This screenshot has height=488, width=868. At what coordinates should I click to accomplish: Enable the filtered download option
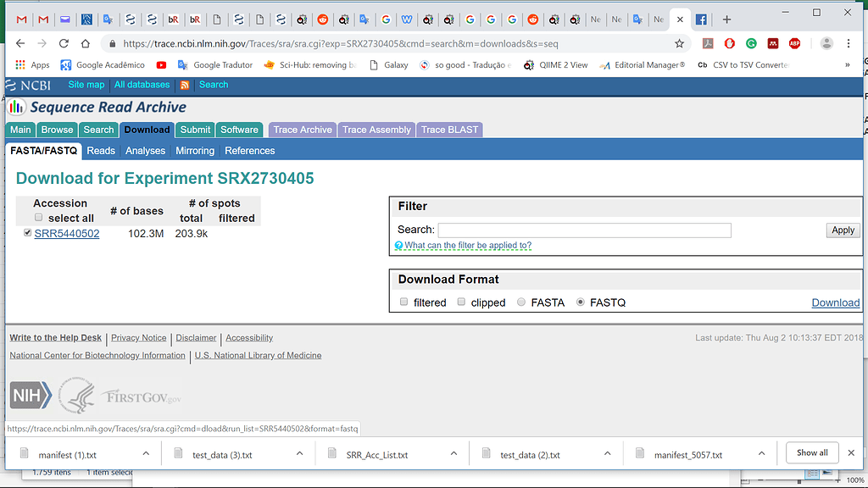[x=403, y=302]
